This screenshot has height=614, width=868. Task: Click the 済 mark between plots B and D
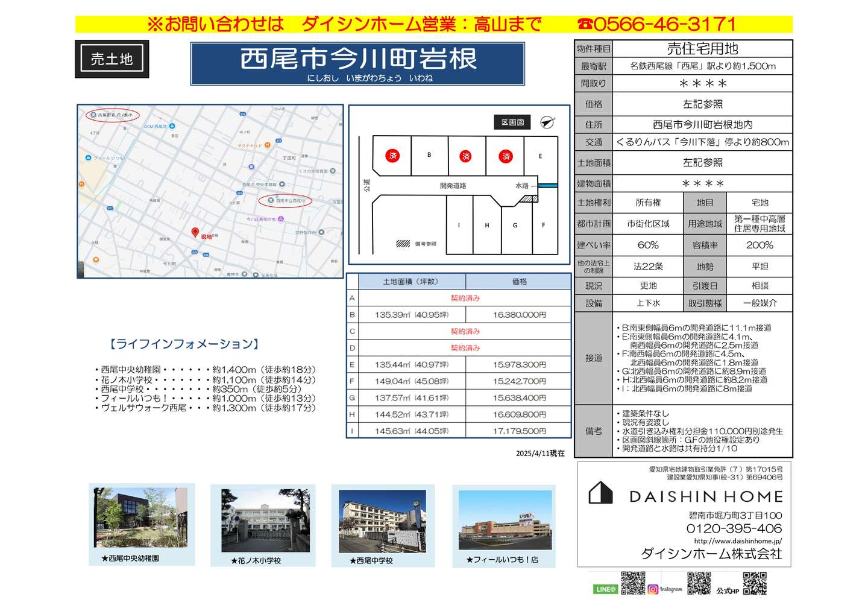(x=465, y=156)
